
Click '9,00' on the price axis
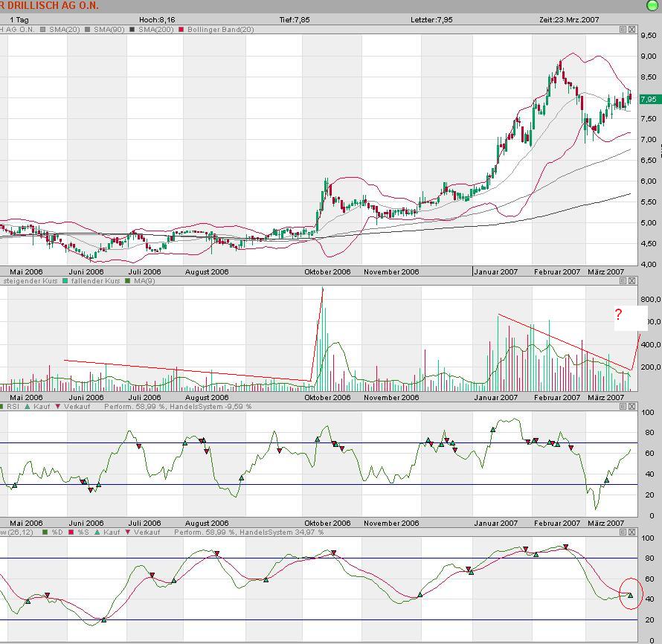coord(649,56)
